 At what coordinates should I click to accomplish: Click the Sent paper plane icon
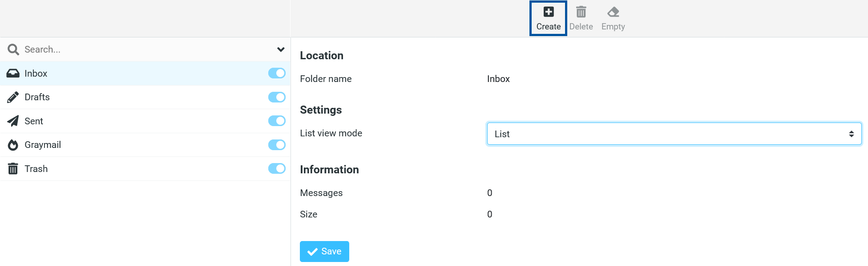click(13, 121)
